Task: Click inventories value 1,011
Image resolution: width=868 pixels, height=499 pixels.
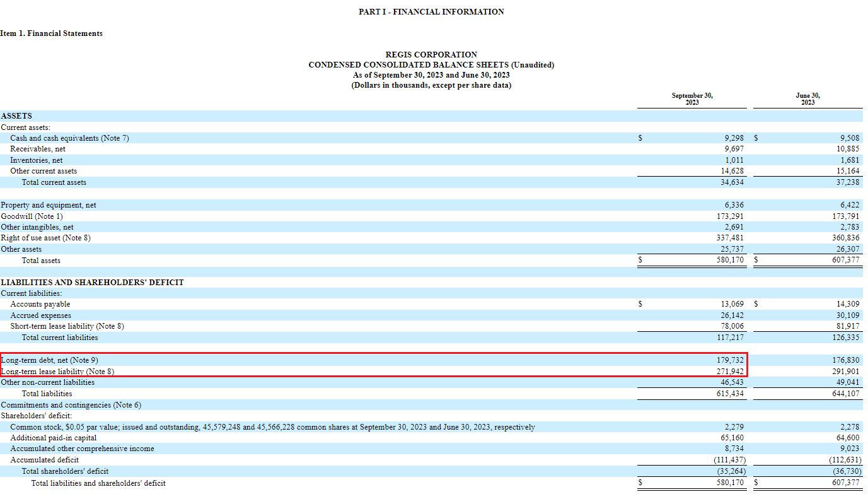Action: (x=734, y=160)
